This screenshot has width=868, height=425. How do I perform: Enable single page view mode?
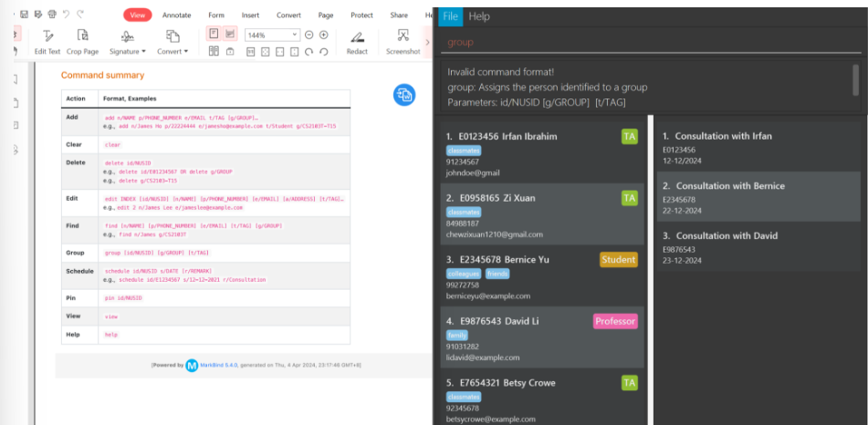coord(214,34)
